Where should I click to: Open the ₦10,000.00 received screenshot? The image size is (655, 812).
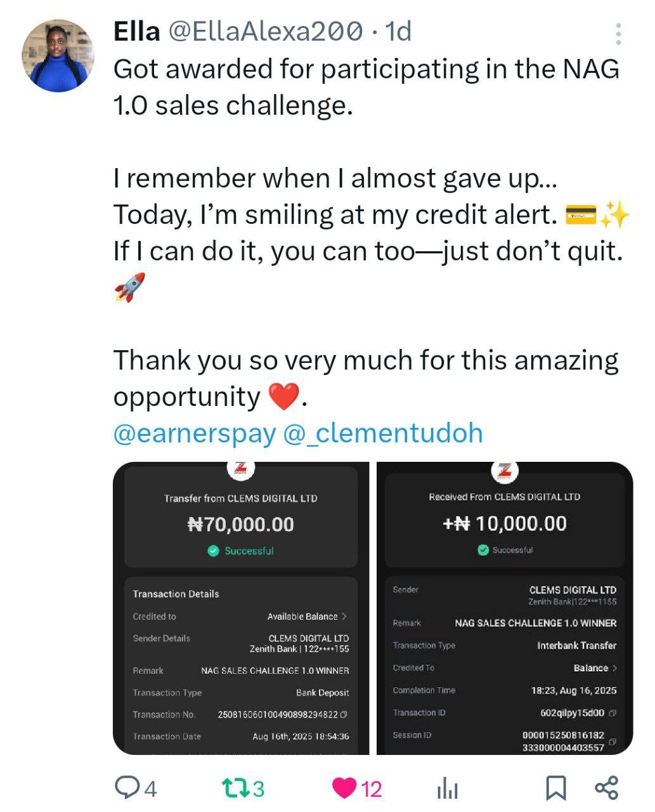click(x=505, y=608)
